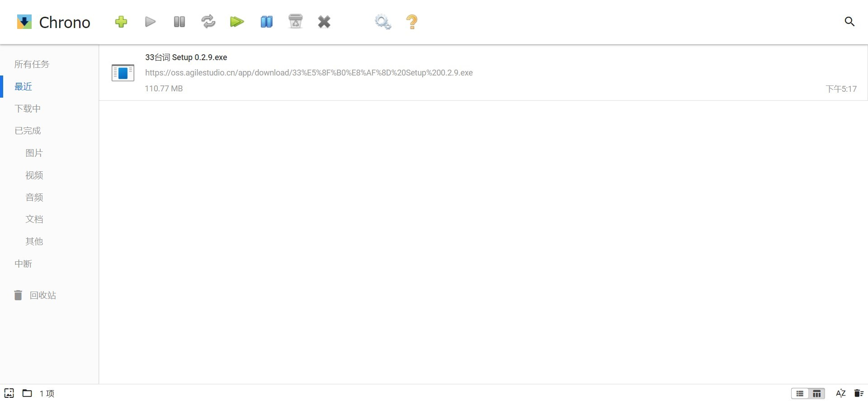
Task: Open the 其他 category
Action: (x=34, y=241)
